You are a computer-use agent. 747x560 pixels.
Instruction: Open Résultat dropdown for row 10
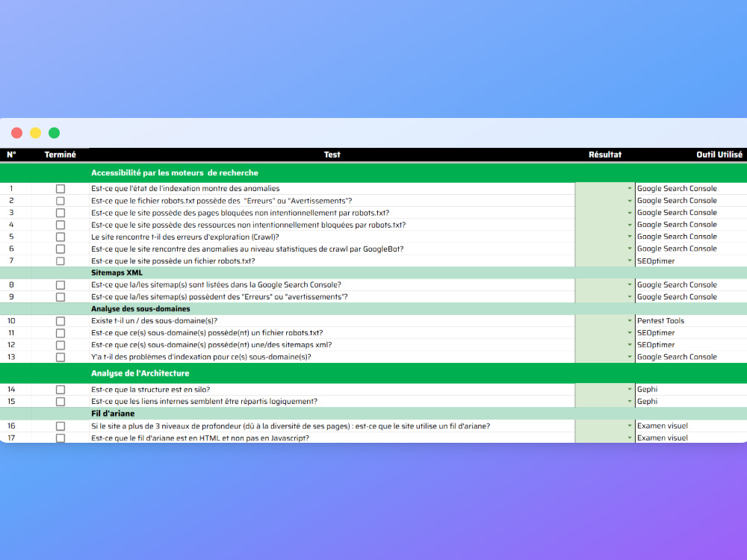point(629,321)
